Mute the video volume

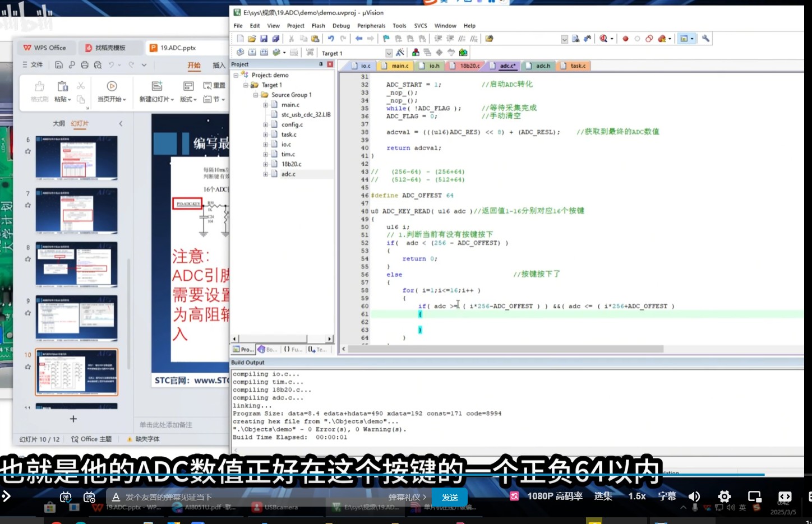click(694, 496)
